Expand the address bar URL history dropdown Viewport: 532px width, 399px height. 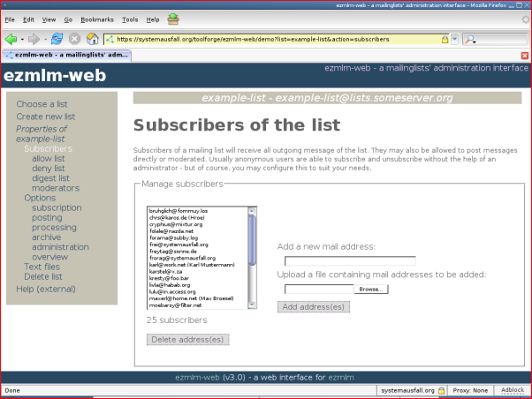(x=454, y=40)
